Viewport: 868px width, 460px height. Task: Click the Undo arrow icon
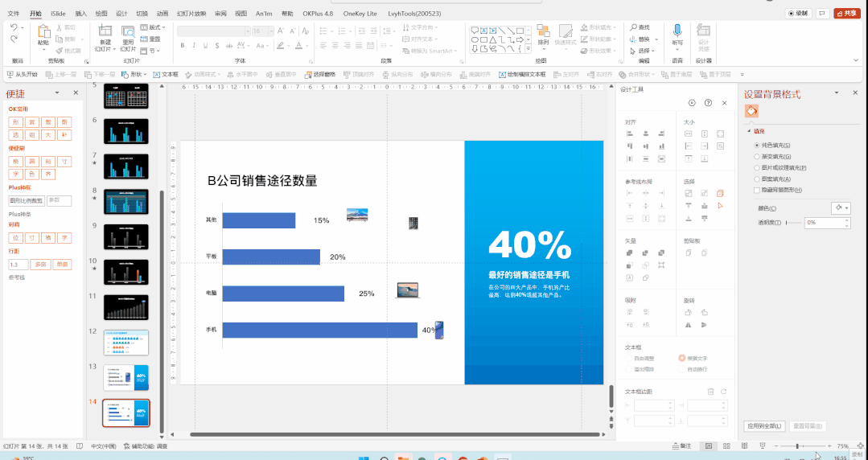click(x=14, y=27)
